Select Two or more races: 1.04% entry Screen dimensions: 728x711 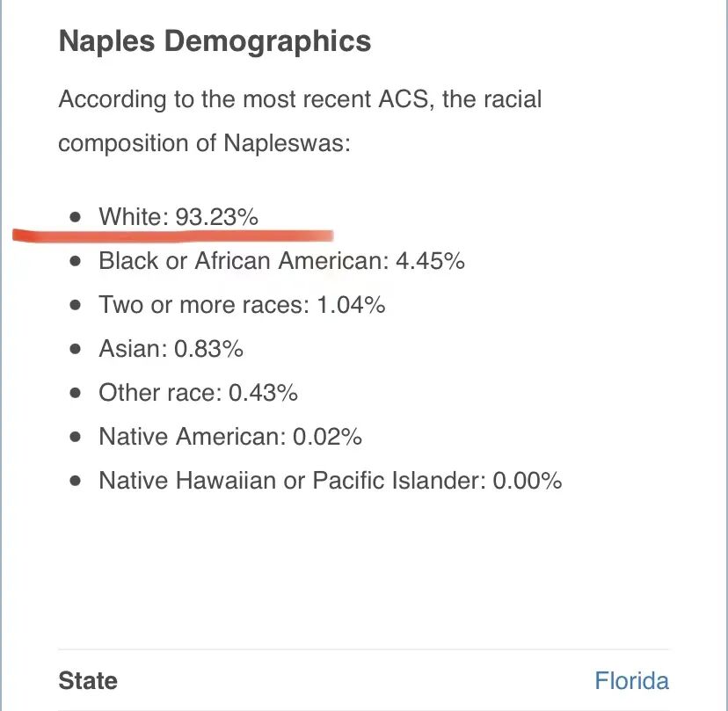(x=242, y=304)
